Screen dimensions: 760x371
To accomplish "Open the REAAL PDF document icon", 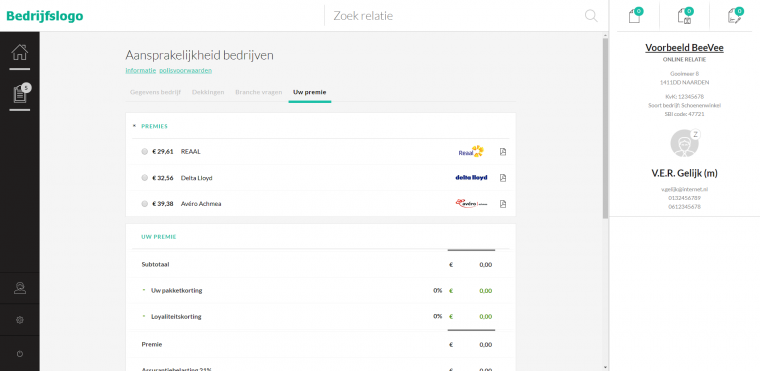I will point(503,152).
